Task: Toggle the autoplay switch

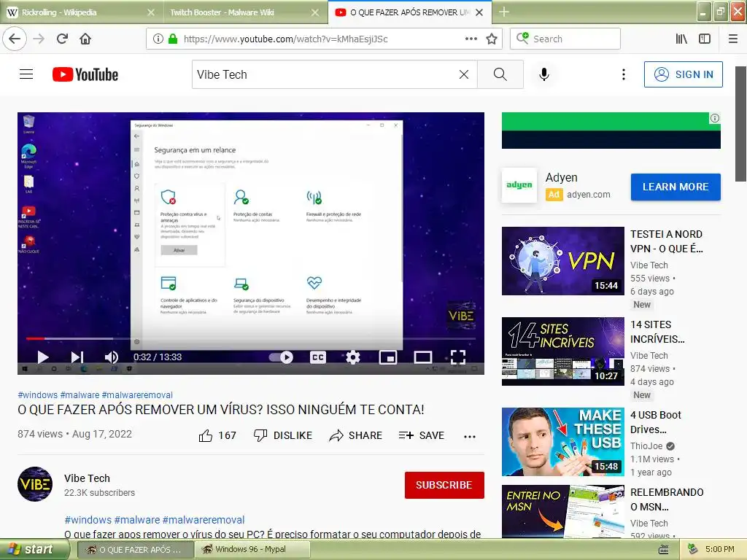Action: pyautogui.click(x=281, y=357)
